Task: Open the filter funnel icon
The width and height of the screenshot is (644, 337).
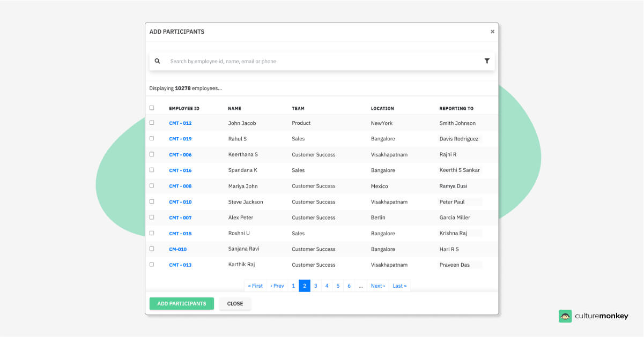Action: (487, 61)
